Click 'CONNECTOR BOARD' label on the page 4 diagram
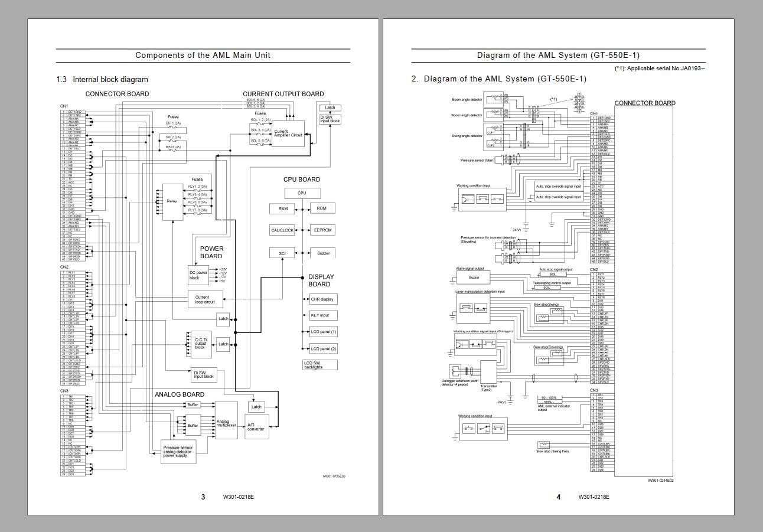 click(x=645, y=103)
